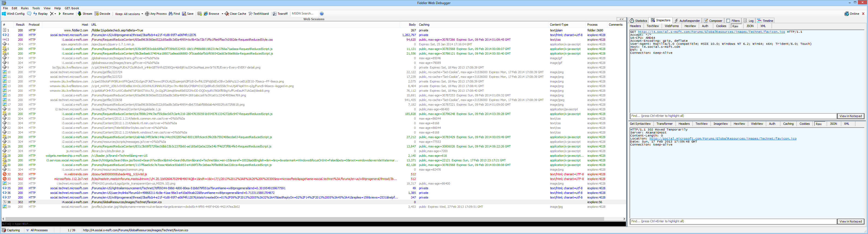Save sessions using the Save icon
868x234 pixels.
point(188,14)
